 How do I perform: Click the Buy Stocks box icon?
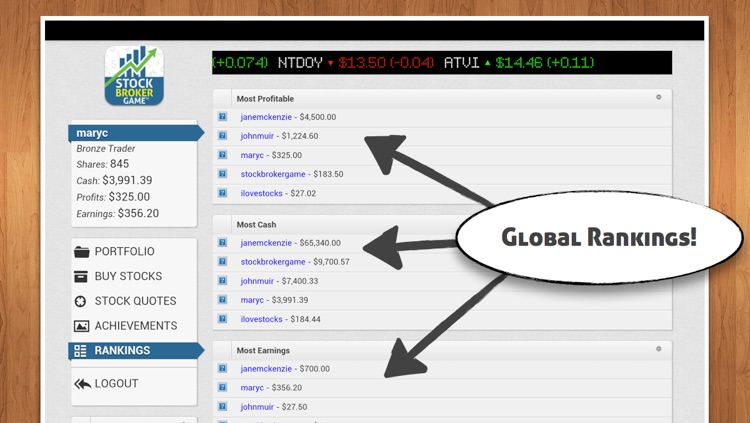click(x=81, y=277)
